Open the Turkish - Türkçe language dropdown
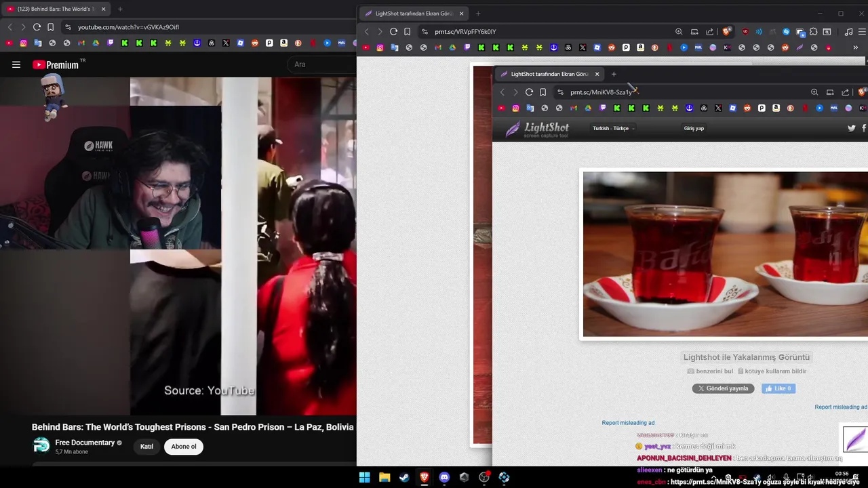Image resolution: width=868 pixels, height=488 pixels. tap(613, 128)
